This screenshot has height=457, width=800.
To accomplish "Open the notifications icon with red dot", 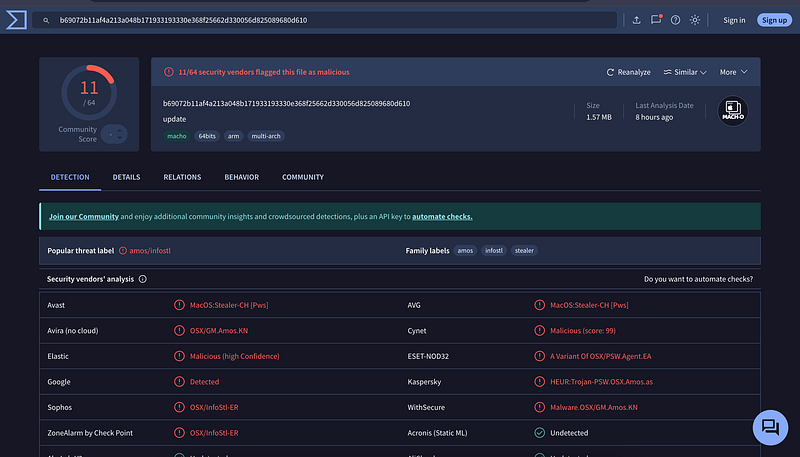I will tap(656, 20).
